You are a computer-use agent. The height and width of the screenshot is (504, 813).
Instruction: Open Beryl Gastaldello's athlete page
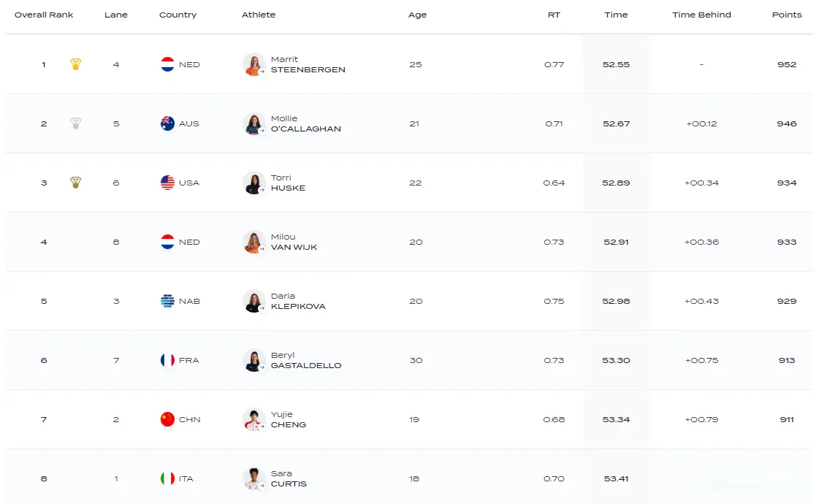(305, 360)
